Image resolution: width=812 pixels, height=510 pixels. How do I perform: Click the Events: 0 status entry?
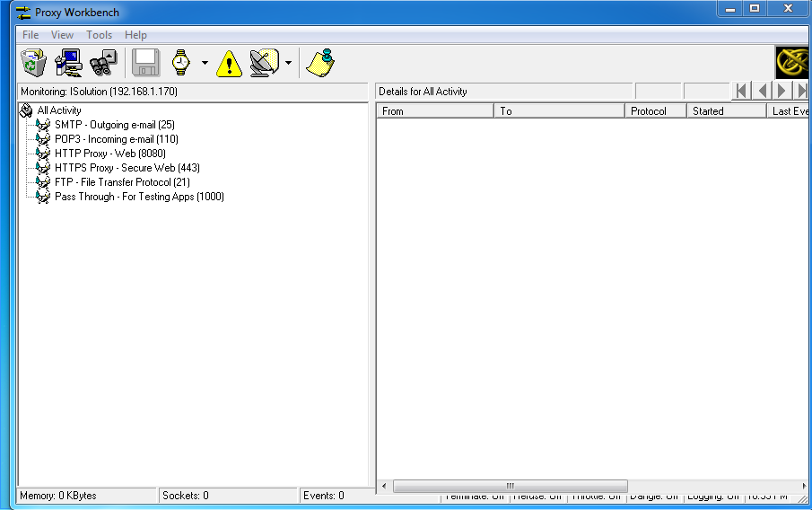tap(337, 496)
